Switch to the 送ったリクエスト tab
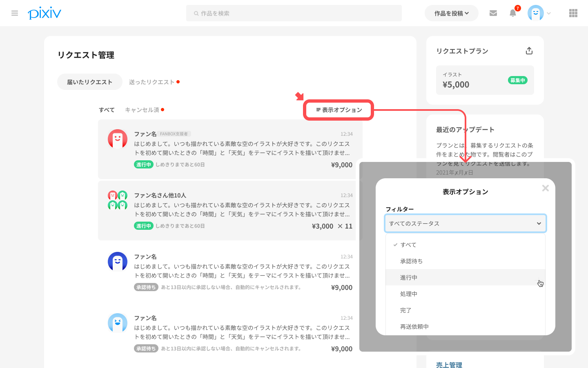 (152, 82)
